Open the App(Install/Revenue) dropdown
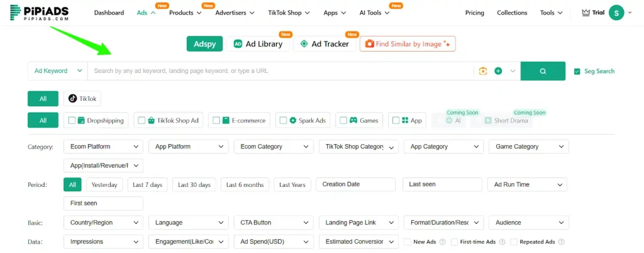 pyautogui.click(x=104, y=166)
